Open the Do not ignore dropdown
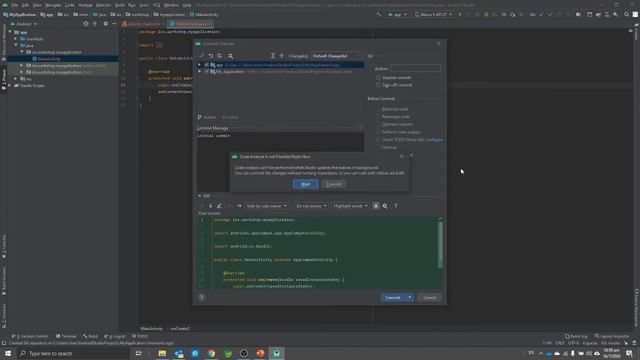 (x=311, y=206)
